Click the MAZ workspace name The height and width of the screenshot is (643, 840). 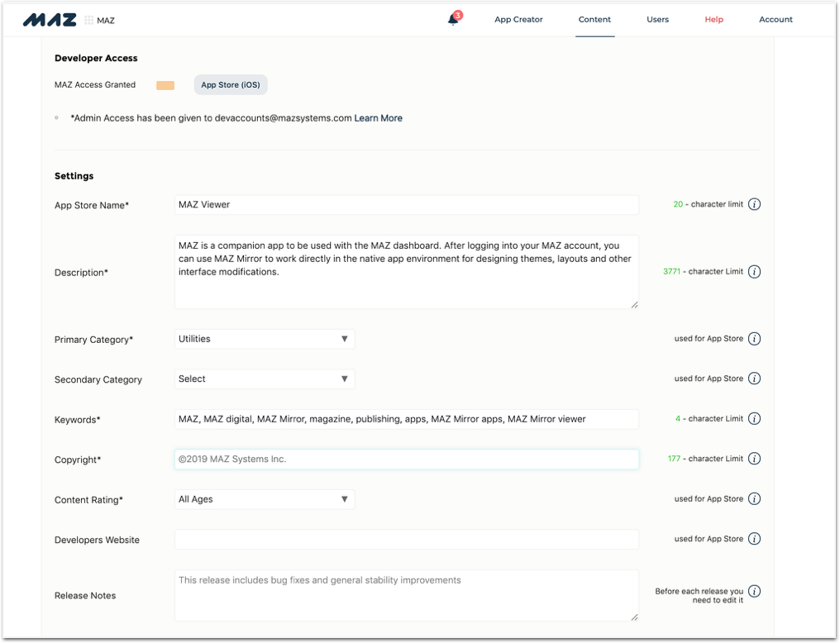[x=106, y=21]
